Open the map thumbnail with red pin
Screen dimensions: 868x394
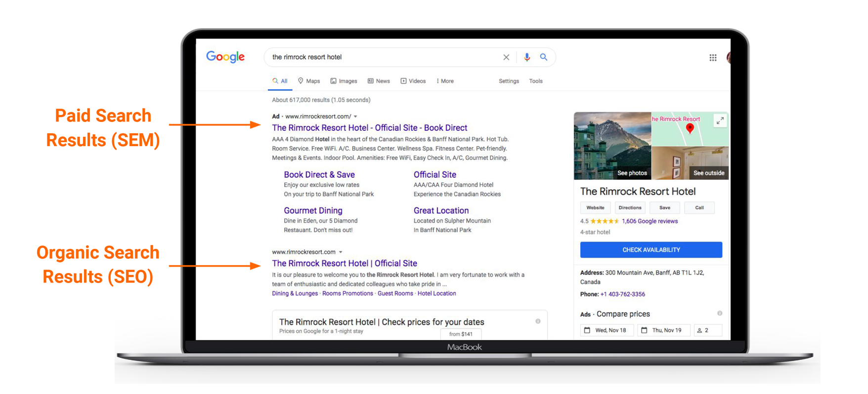tap(690, 129)
